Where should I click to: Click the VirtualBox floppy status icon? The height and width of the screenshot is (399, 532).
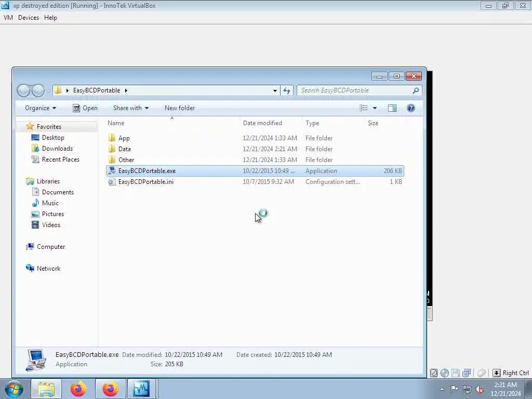tap(456, 373)
